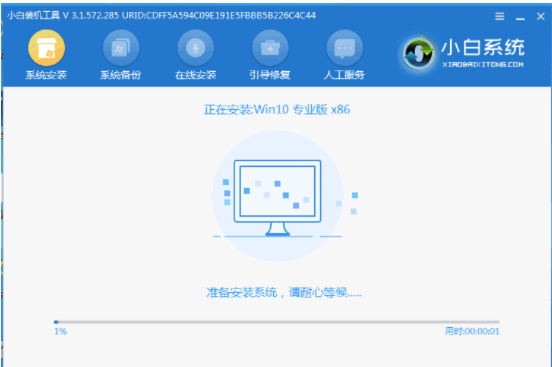Select the 在线安装 download icon
Viewport: 552px width, 367px height.
pos(195,48)
